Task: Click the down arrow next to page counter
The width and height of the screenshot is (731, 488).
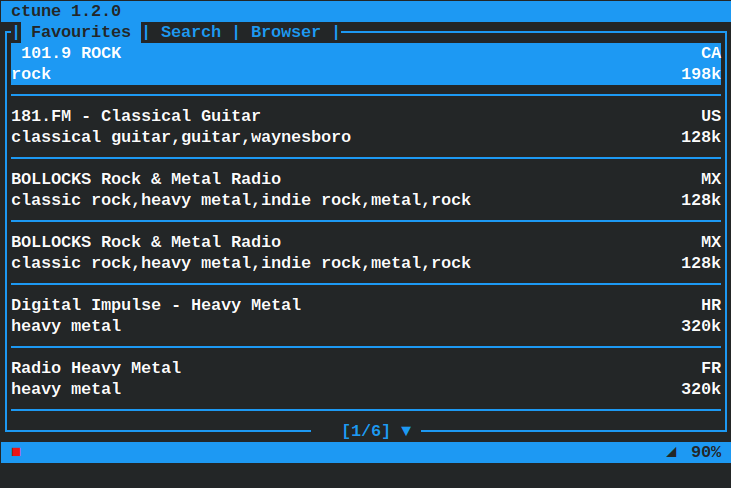Action: (x=406, y=431)
